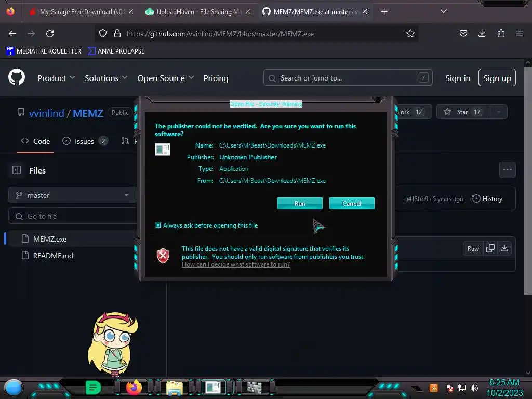Star the MEMZ repository
Viewport: 532px width, 399px height.
click(x=463, y=112)
